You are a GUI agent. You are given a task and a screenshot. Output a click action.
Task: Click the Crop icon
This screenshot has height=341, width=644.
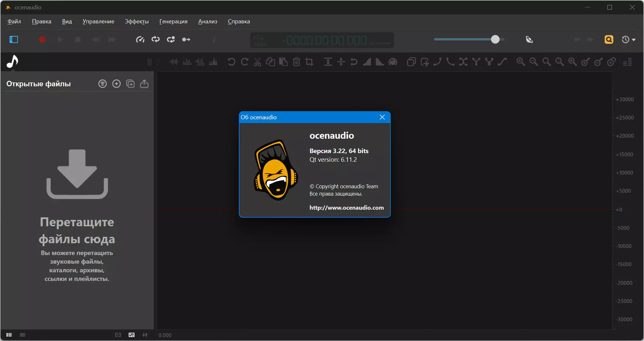[x=309, y=62]
